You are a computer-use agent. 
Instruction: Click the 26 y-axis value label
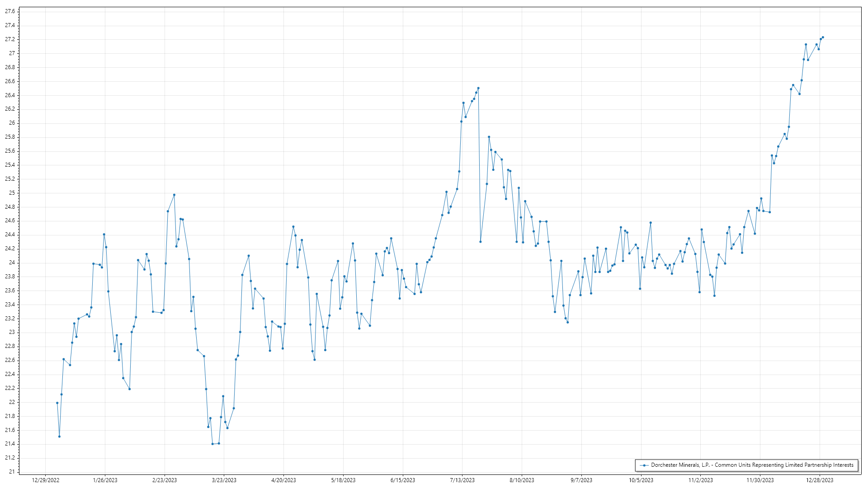(x=12, y=123)
